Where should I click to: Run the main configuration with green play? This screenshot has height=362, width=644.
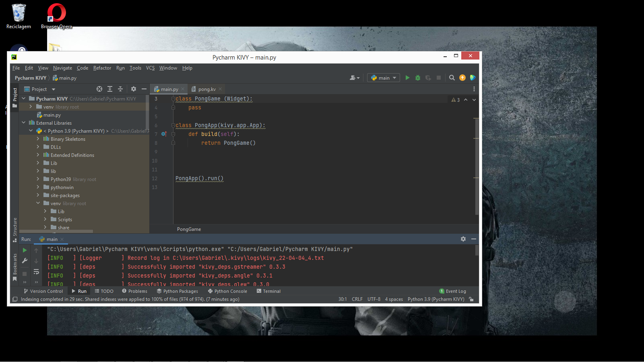407,78
